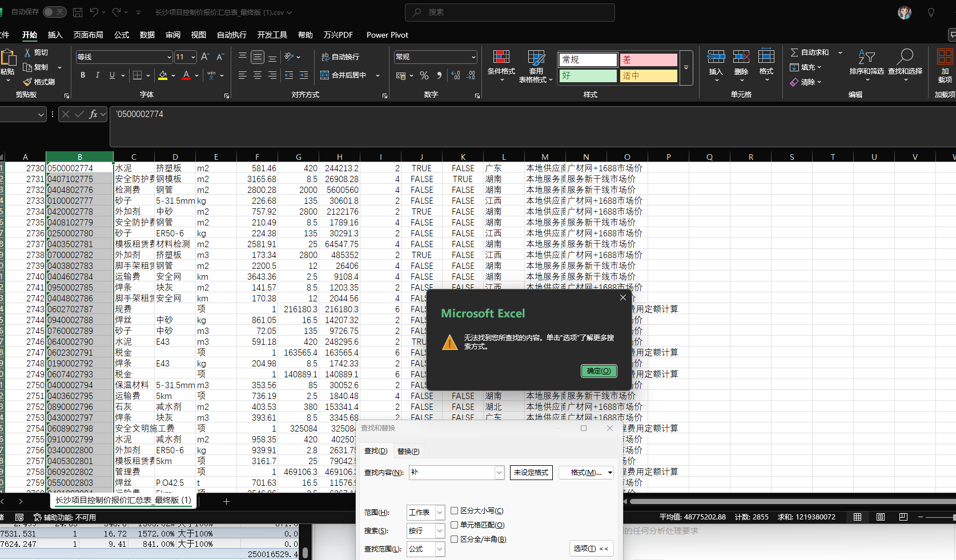Click the align right icon

pos(272,75)
